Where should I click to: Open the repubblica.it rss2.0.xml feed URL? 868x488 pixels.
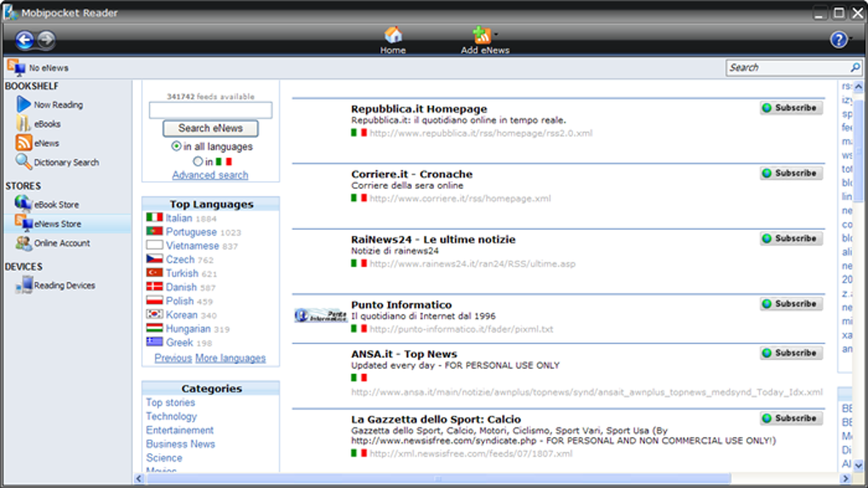481,134
